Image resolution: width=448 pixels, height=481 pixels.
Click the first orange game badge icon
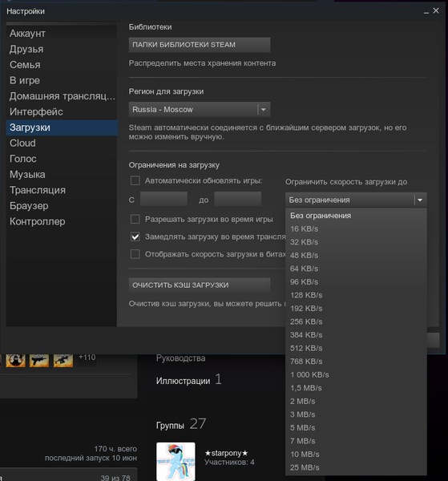15,360
